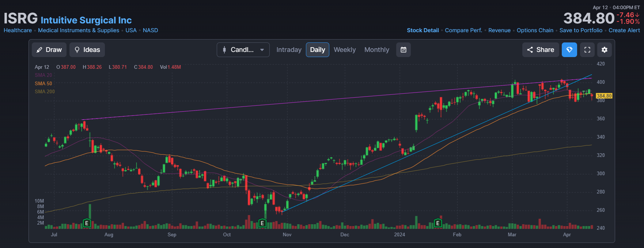Viewport: 644px width, 248px height.
Task: Click the October earnings E marker
Action: click(262, 223)
